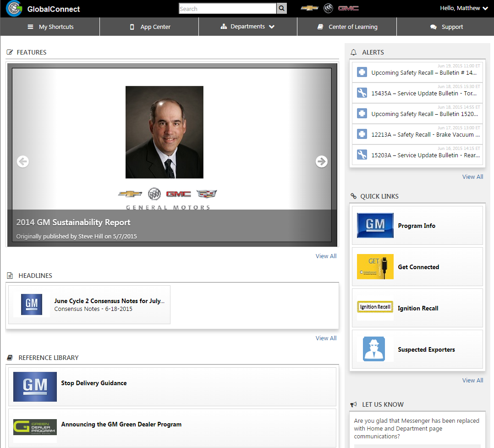Viewport: 494px width, 448px height.
Task: Open 12213A Safety Recall Brake Vacuum alert
Action: [x=417, y=134]
